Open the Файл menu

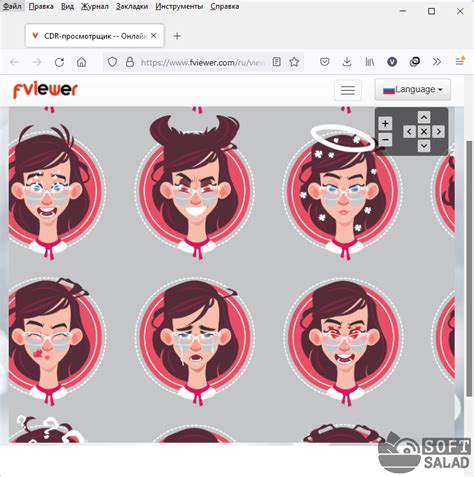(12, 6)
